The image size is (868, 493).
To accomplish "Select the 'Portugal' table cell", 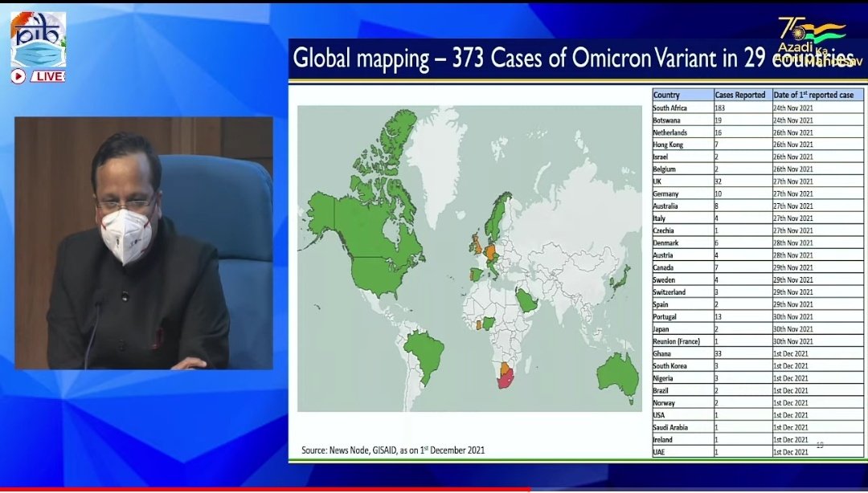I will [x=683, y=316].
